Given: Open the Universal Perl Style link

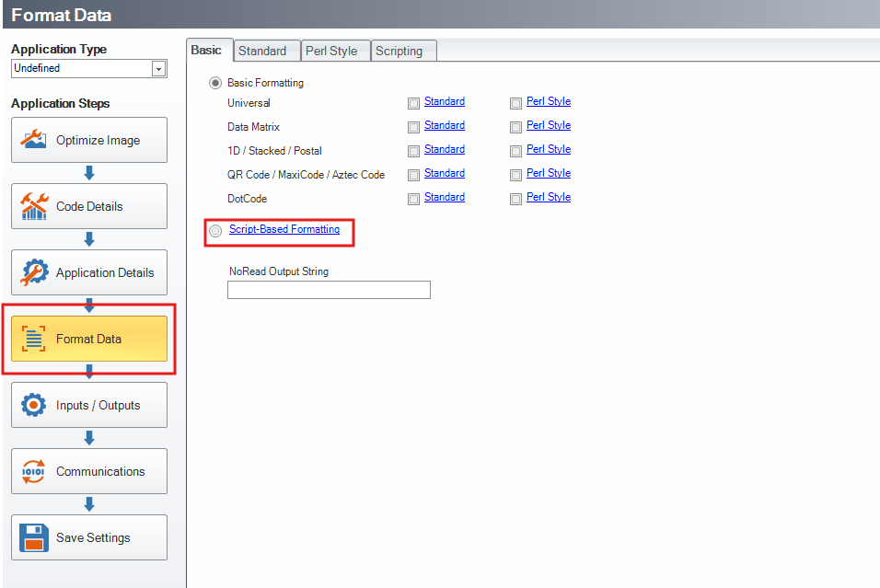Looking at the screenshot, I should pos(549,101).
